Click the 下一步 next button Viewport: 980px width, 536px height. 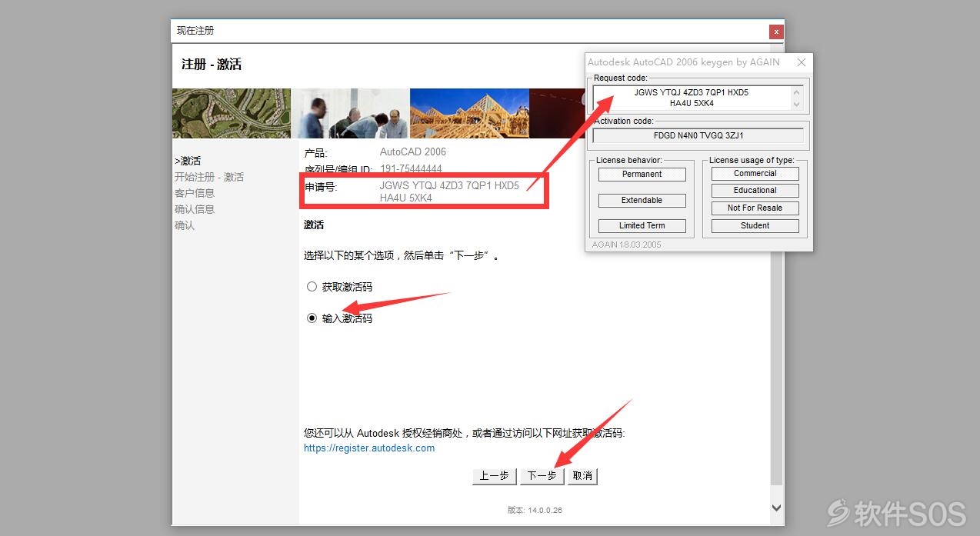(x=542, y=476)
